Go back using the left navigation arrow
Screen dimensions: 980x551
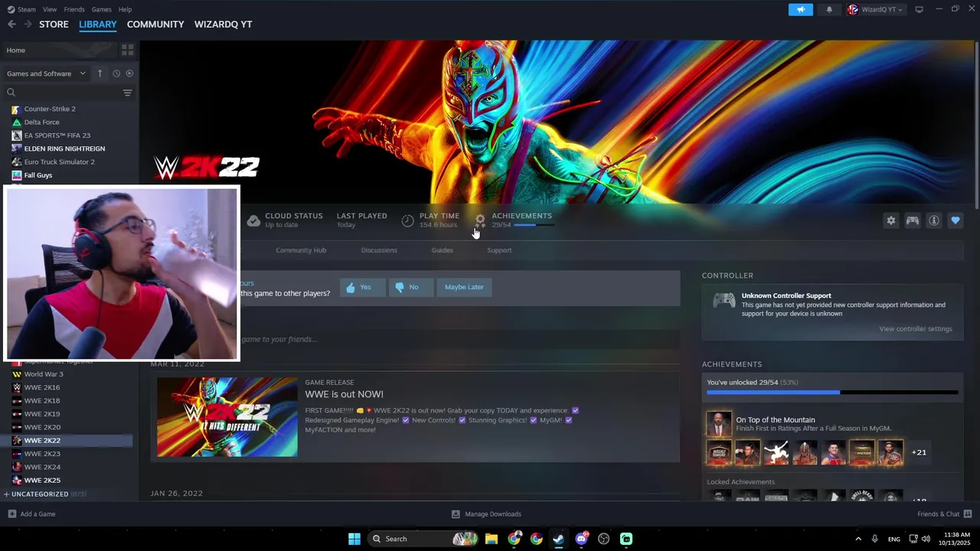(11, 24)
